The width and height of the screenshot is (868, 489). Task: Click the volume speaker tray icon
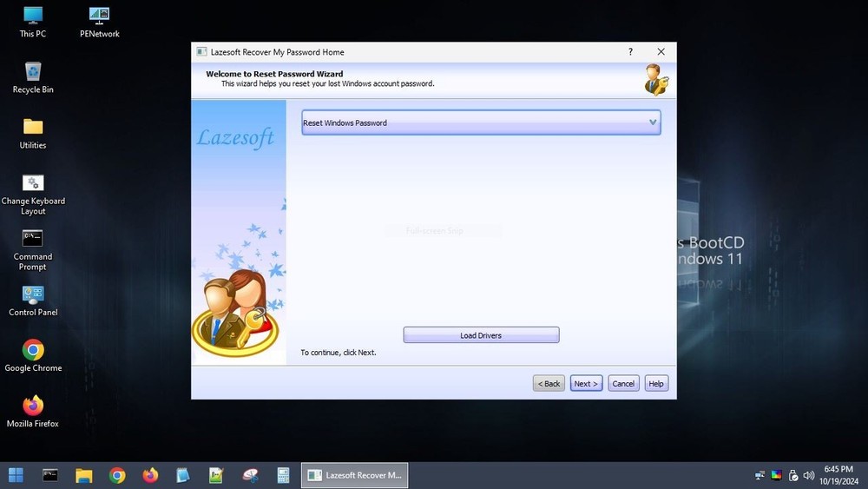tap(809, 475)
